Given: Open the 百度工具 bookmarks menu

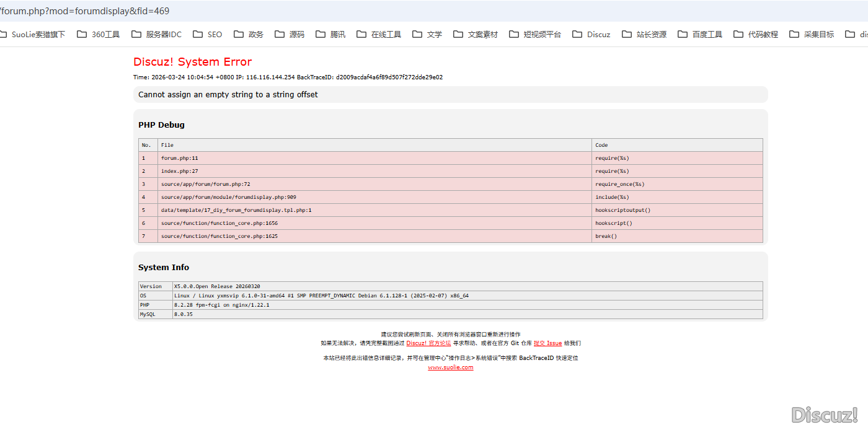Looking at the screenshot, I should coord(700,35).
